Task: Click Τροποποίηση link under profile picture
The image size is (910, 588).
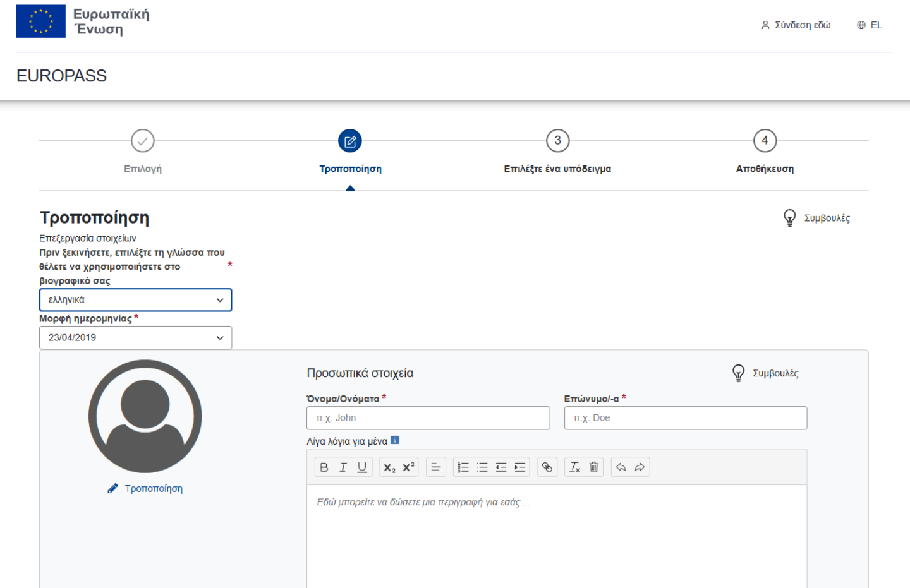Action: (x=154, y=489)
